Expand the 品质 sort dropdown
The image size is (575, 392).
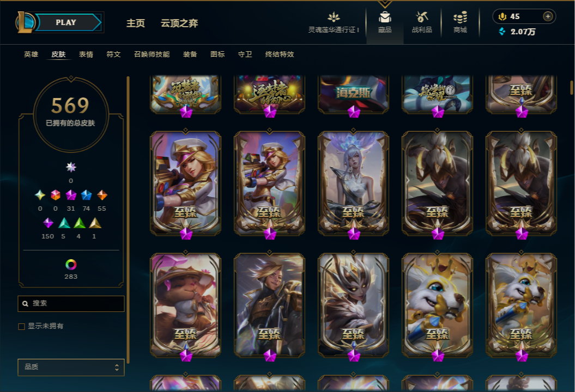point(71,367)
